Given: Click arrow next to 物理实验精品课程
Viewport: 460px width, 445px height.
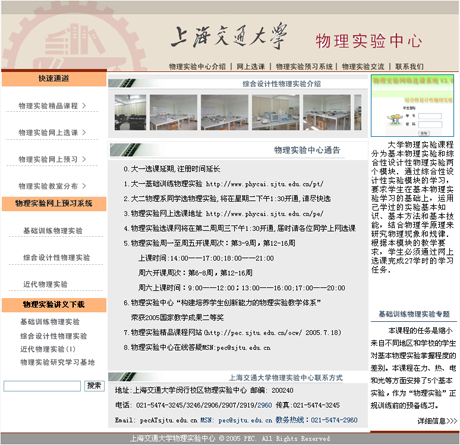Looking at the screenshot, I should [x=84, y=106].
